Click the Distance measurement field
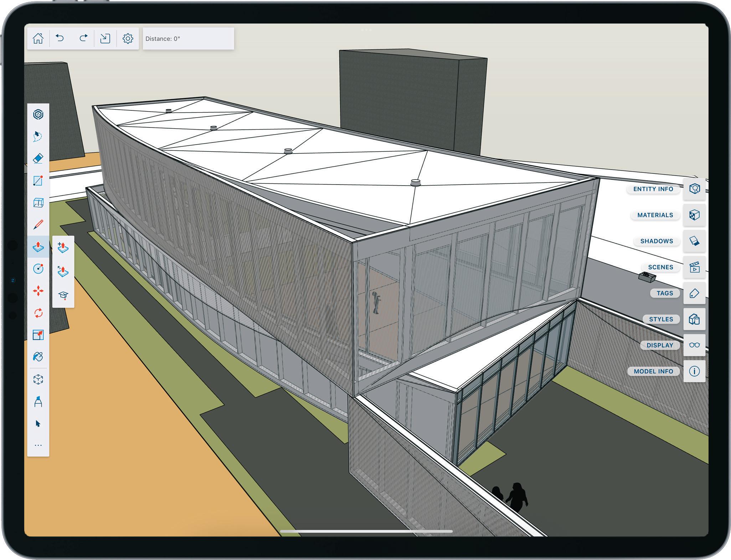Image resolution: width=731 pixels, height=560 pixels. tap(189, 38)
